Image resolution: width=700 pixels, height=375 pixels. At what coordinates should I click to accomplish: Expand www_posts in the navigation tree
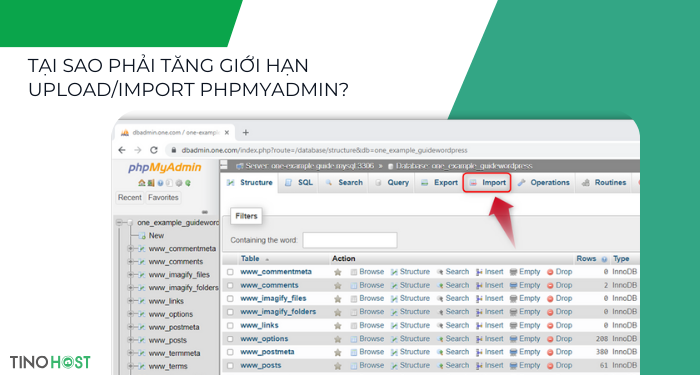131,340
